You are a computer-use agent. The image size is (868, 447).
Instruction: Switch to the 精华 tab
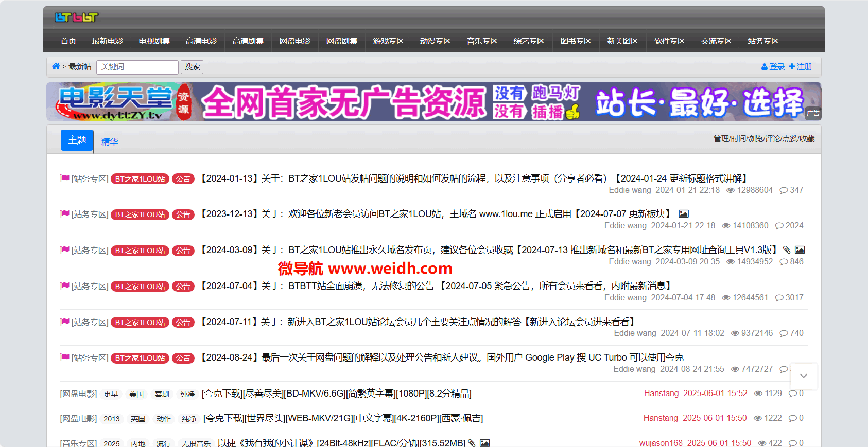pyautogui.click(x=110, y=141)
